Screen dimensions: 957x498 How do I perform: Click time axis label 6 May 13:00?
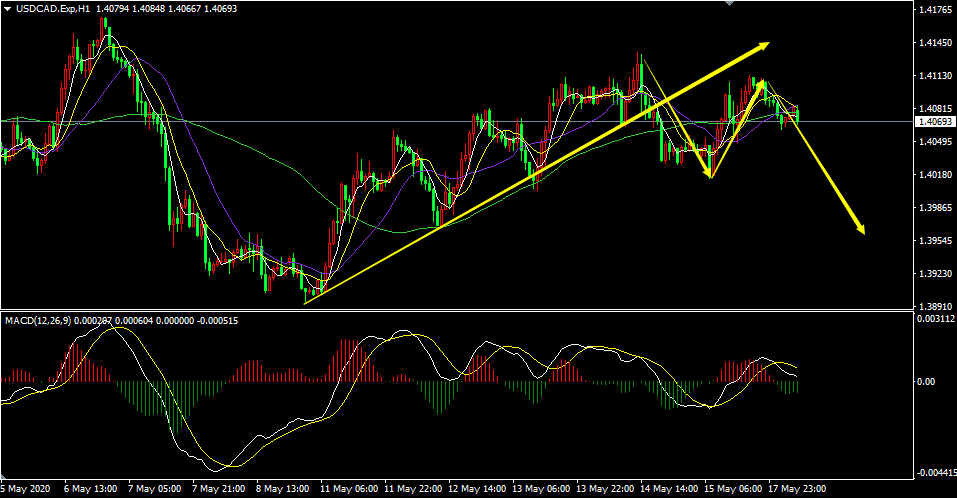point(91,489)
